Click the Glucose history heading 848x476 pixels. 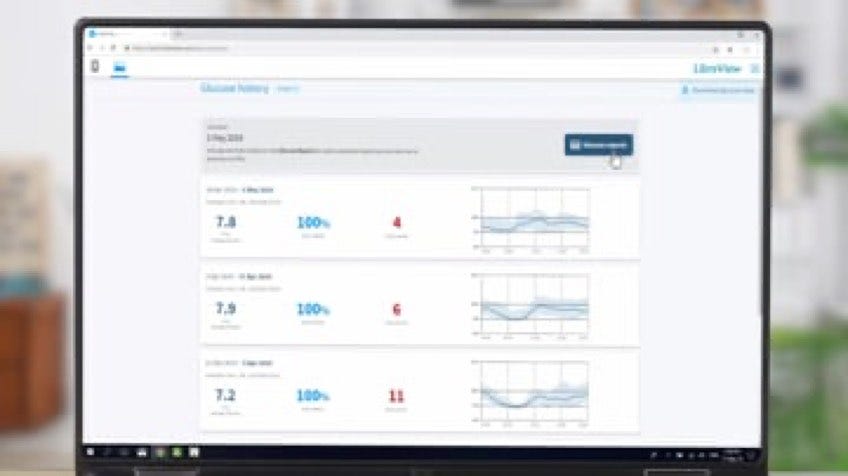[x=234, y=88]
